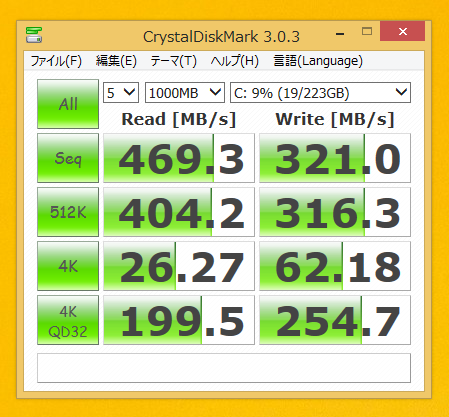Screen dimensions: 449x417
Task: Select the Seq read result 469.3
Action: pyautogui.click(x=179, y=158)
